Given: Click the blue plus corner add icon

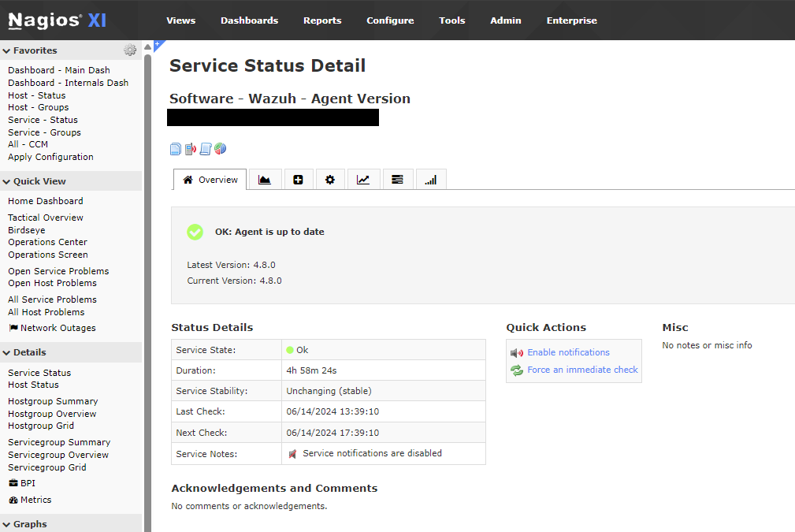Looking at the screenshot, I should coord(158,45).
